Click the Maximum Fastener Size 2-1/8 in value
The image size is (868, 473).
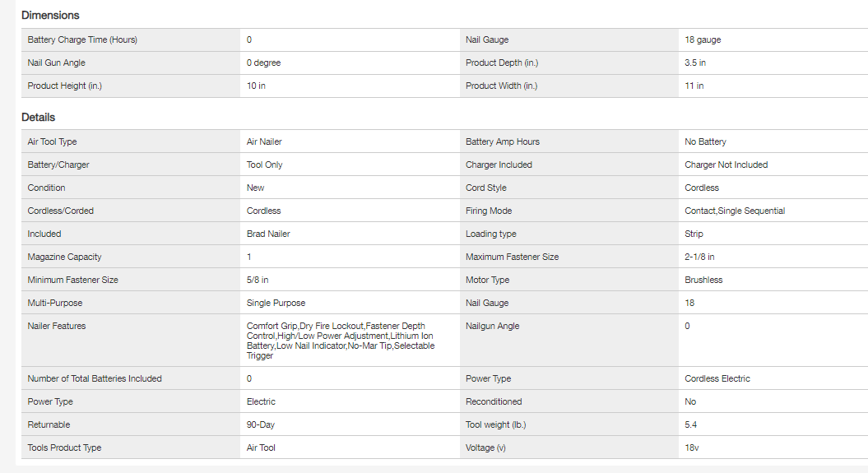[699, 257]
